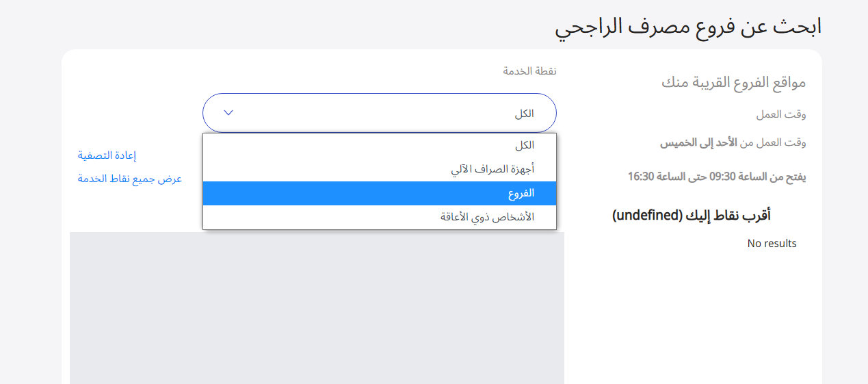This screenshot has width=868, height=384.
Task: Open the نقطة الخدمة combo box
Action: pos(380,113)
